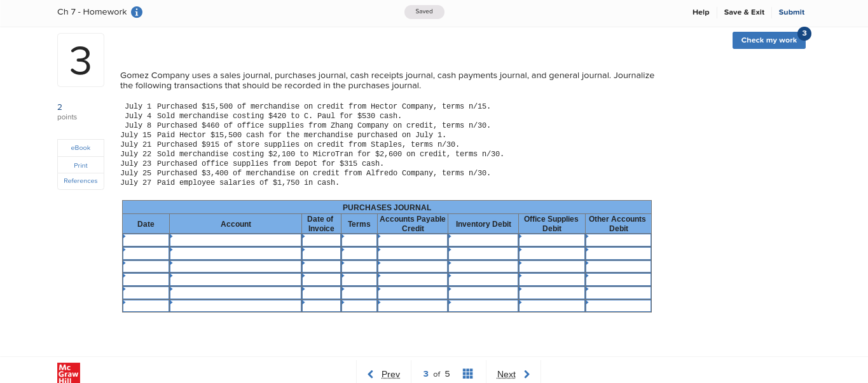The image size is (868, 383).
Task: Click the left-facing Prev chevron arrow
Action: (371, 374)
